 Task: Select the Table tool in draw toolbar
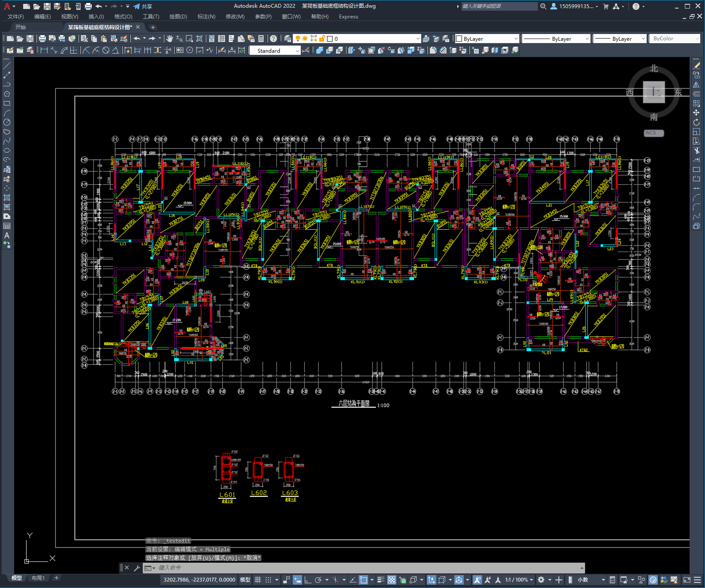6,226
